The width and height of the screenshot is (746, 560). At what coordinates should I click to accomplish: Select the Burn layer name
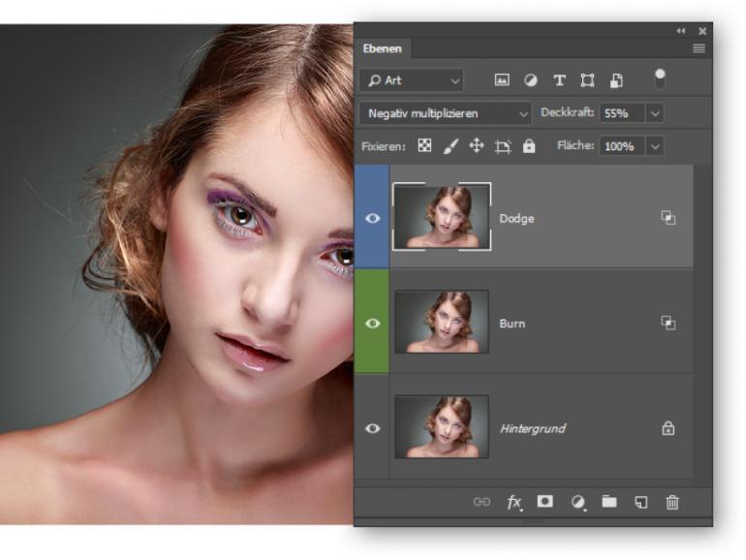[x=512, y=324]
